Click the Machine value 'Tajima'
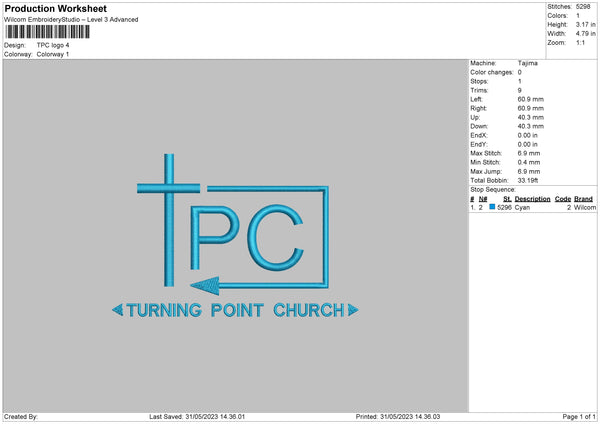 (528, 63)
